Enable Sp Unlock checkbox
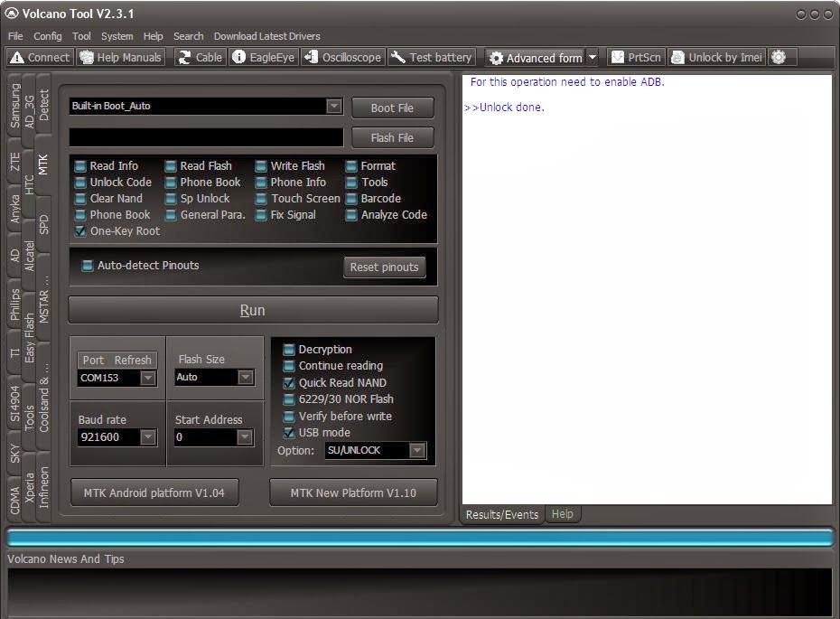Screen dimensions: 840x619 pyautogui.click(x=171, y=199)
